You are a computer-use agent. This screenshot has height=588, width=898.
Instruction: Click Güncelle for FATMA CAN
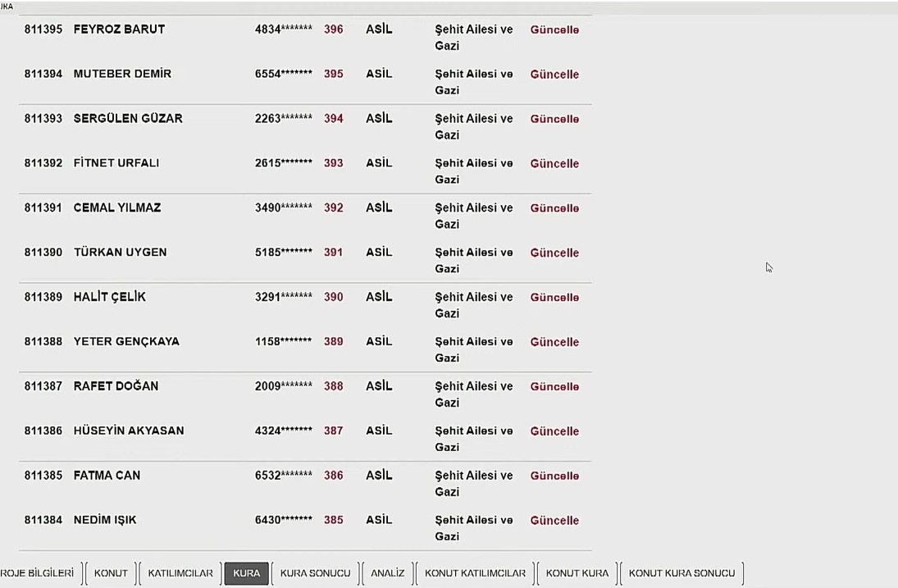(554, 476)
